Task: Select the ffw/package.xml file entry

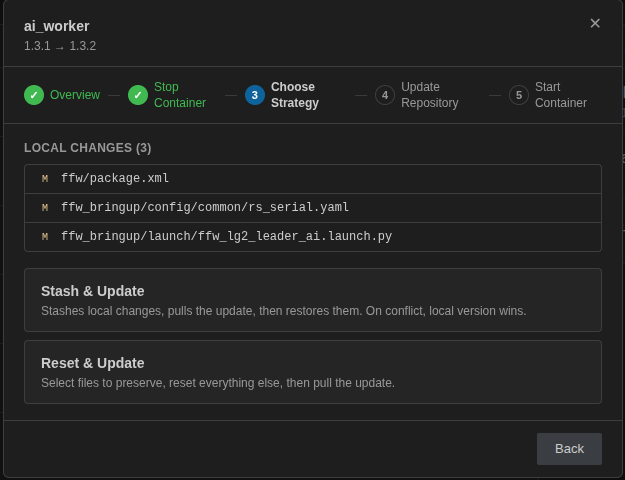Action: pyautogui.click(x=313, y=179)
